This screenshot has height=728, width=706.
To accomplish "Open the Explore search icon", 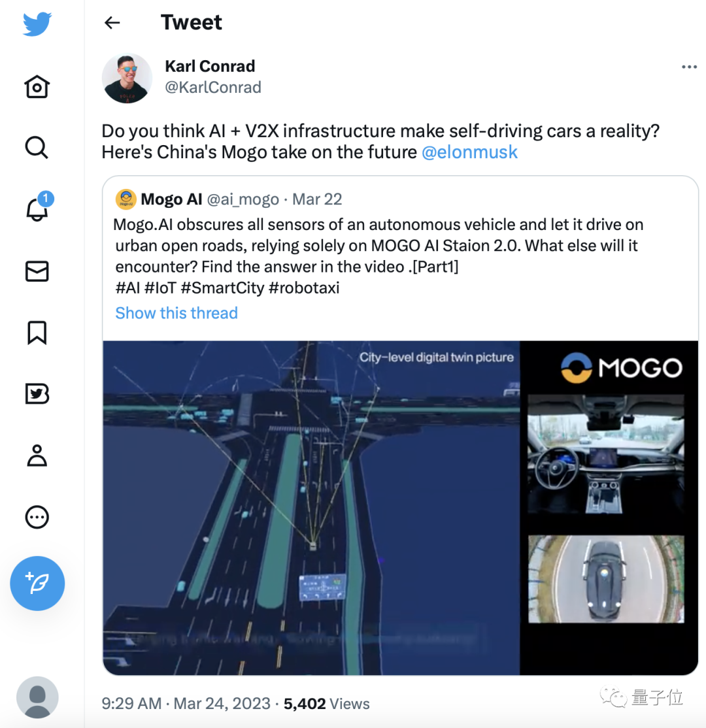I will point(36,148).
